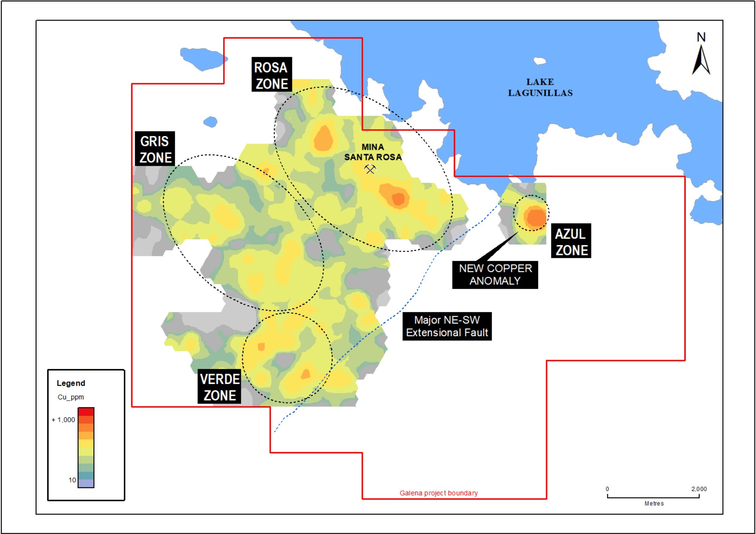Click the yellow band in legend color ramp
Image resolution: width=756 pixels, height=534 pixels.
click(86, 444)
